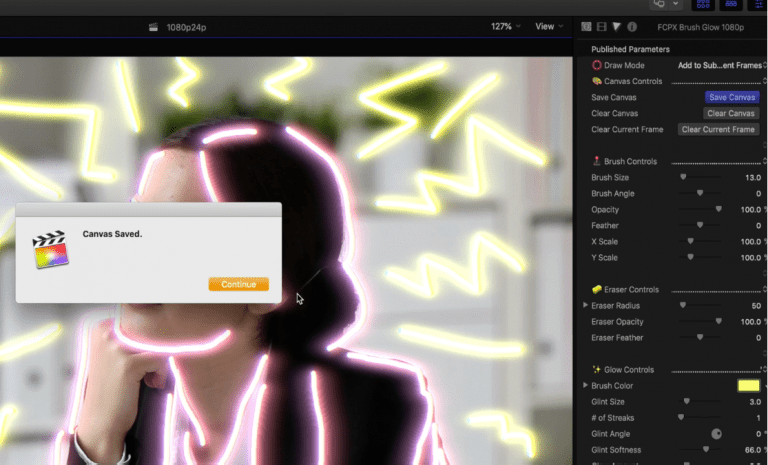Click the brush Feather slider
This screenshot has width=768, height=465.
[699, 225]
